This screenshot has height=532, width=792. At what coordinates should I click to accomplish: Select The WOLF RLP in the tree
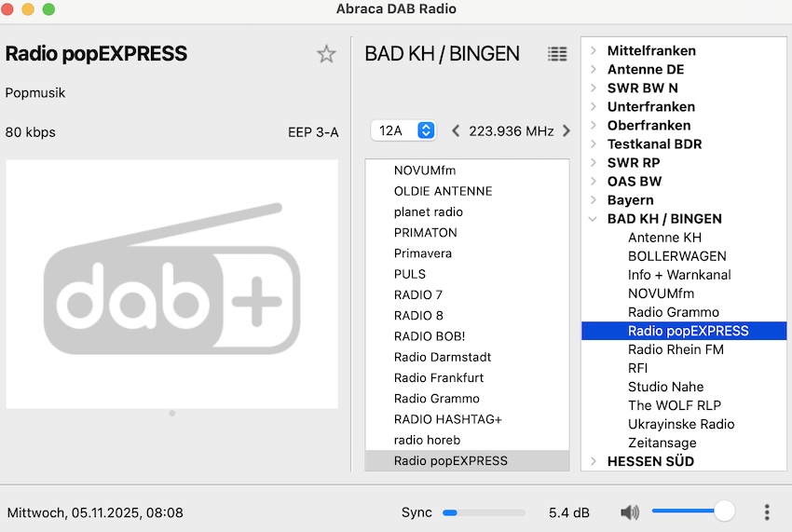[675, 405]
